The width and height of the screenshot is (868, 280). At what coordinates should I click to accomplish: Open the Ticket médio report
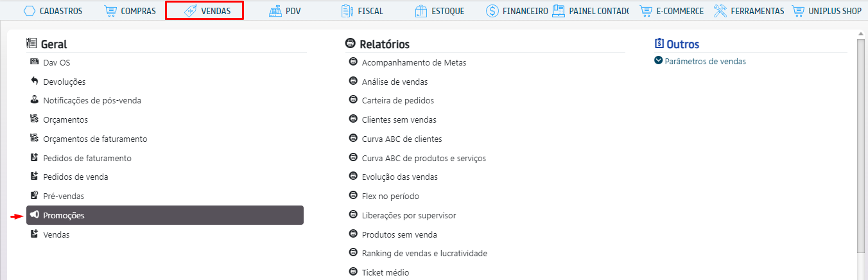[x=385, y=272]
